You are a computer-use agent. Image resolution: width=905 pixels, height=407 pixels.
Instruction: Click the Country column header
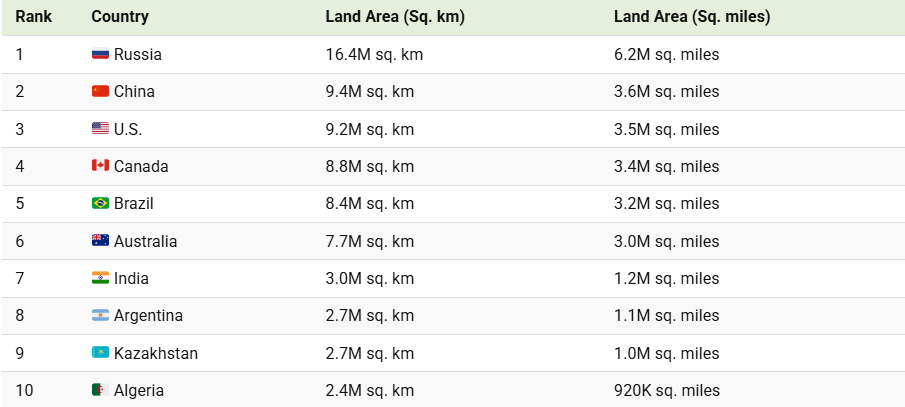[x=120, y=17]
